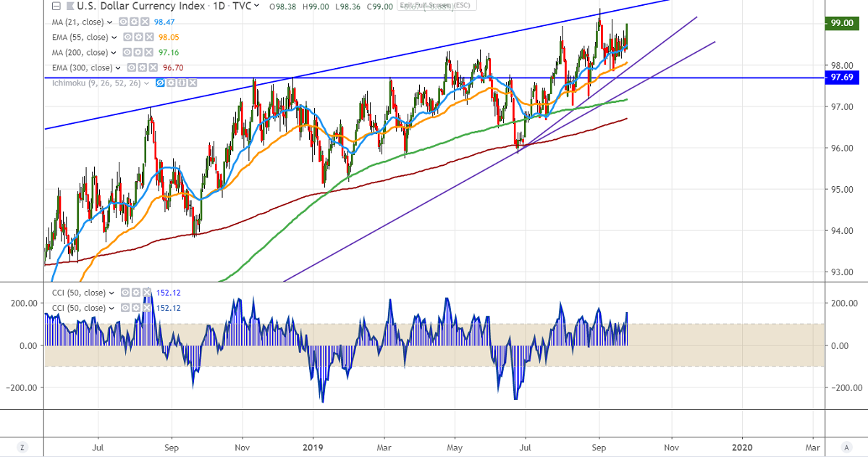The height and width of the screenshot is (457, 868).
Task: Hide the second CCI (50, close) indicator
Action: (x=125, y=307)
